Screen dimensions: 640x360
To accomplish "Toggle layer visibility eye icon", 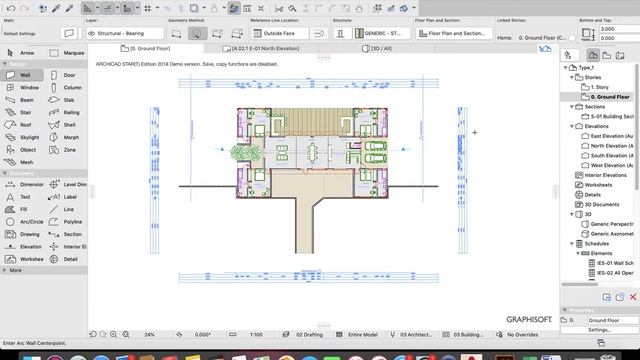I will click(x=92, y=33).
